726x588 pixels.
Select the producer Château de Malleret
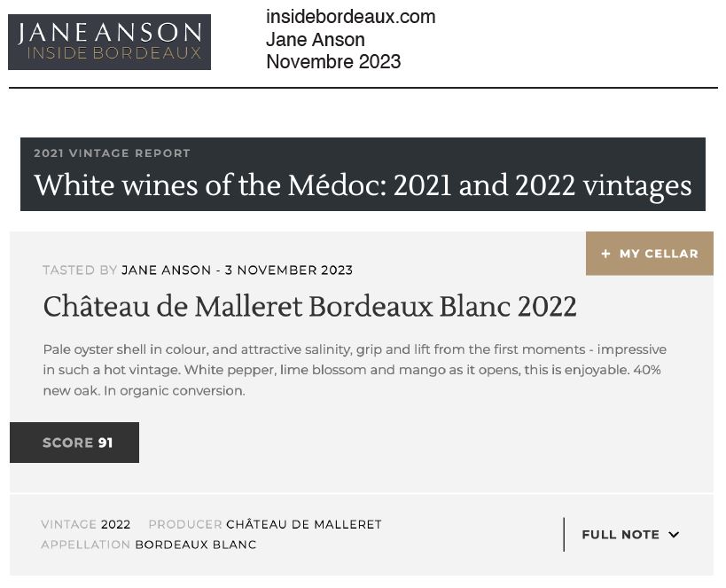[x=304, y=524]
